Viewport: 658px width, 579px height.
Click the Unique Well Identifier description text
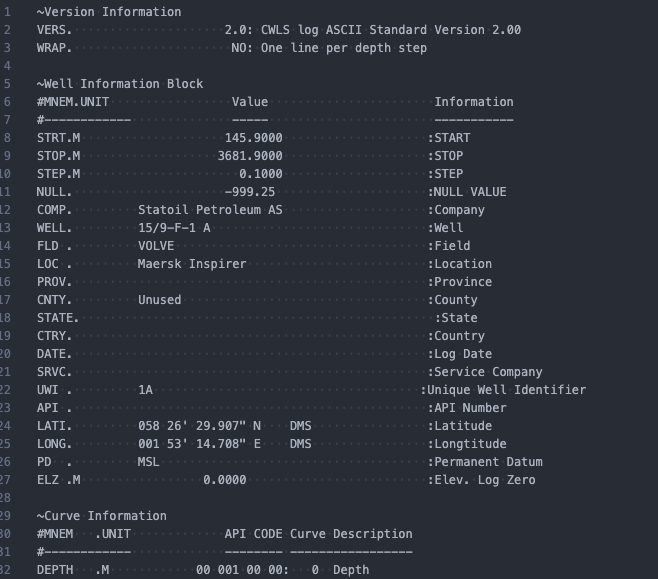click(506, 390)
